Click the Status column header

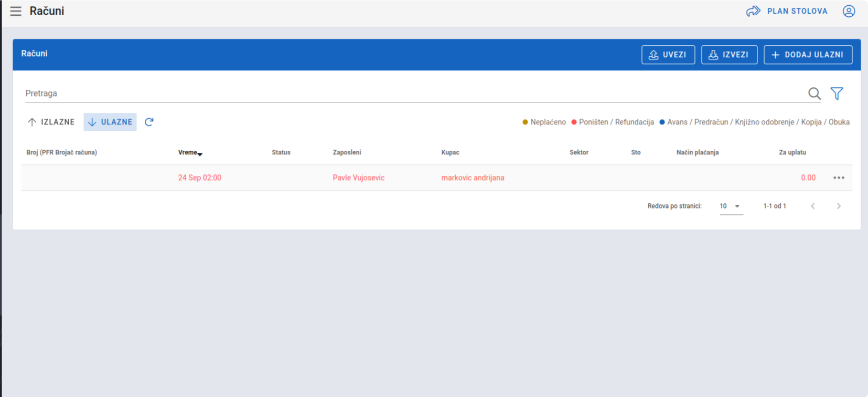point(281,153)
